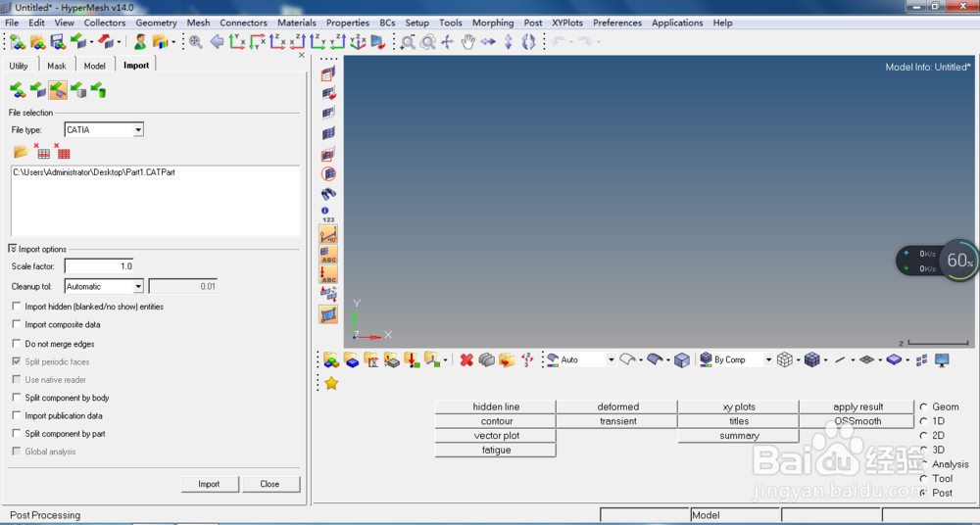Screen dimensions: 980x525
Task: Click the Import Connectors green cylinder icon
Action: click(98, 91)
